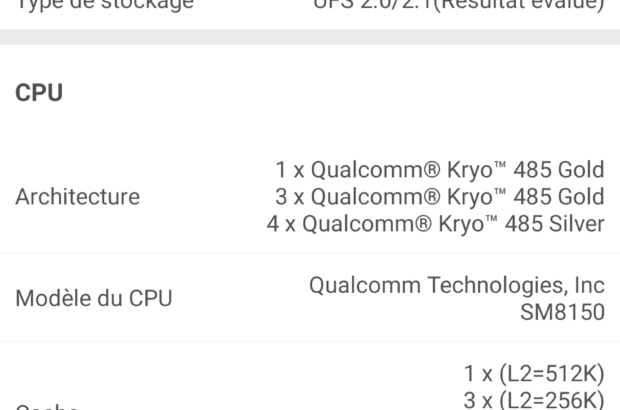Click the gray separator band above CPU
620x410 pixels.
tap(310, 36)
